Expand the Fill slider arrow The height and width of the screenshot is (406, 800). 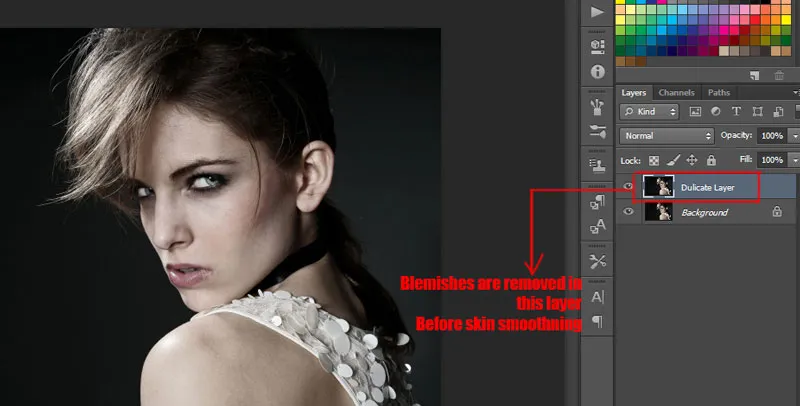pyautogui.click(x=794, y=160)
